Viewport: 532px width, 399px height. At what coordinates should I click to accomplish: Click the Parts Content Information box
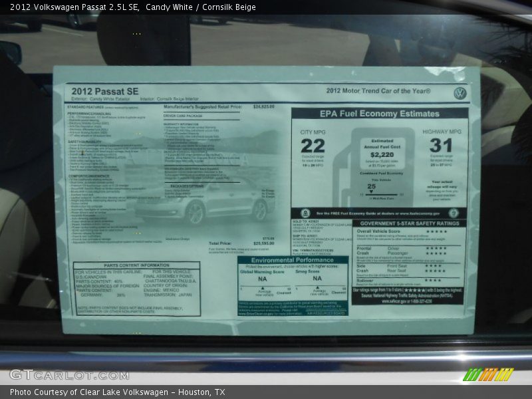coord(136,289)
